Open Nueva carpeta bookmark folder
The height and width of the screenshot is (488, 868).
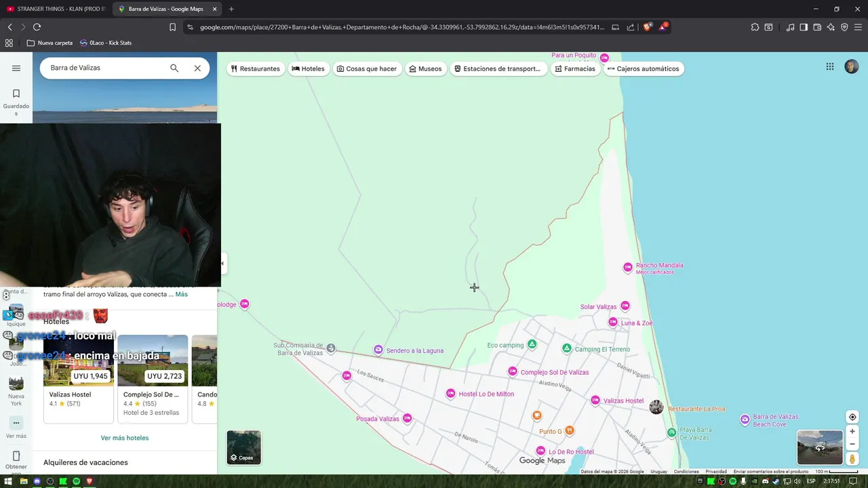[x=50, y=43]
